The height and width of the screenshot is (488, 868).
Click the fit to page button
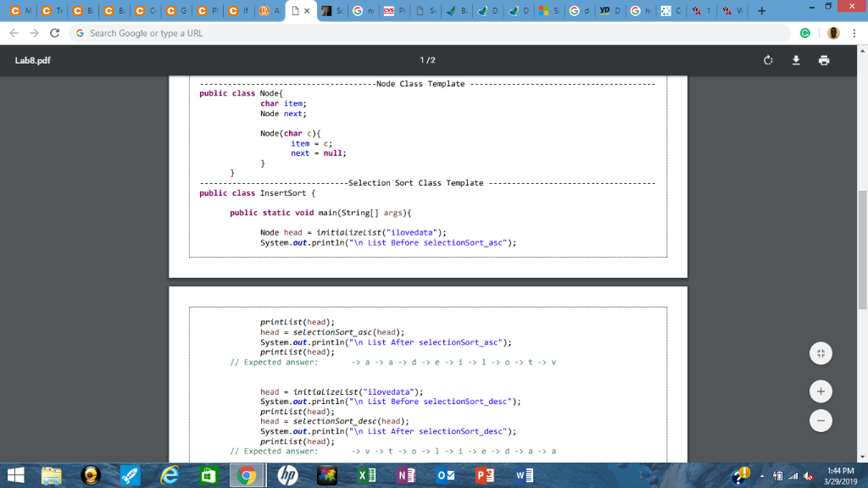(x=821, y=353)
